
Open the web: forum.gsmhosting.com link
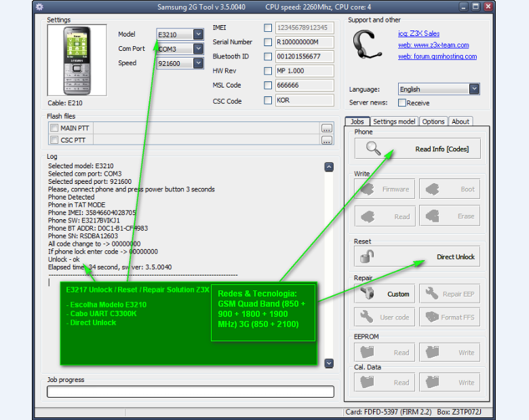[437, 56]
